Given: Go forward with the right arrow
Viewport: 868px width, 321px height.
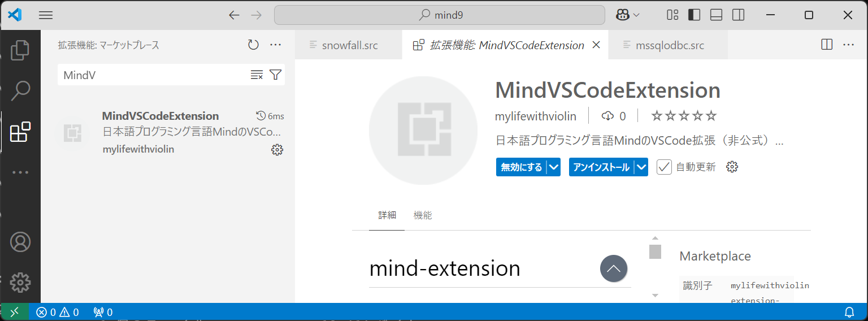Looking at the screenshot, I should 256,15.
